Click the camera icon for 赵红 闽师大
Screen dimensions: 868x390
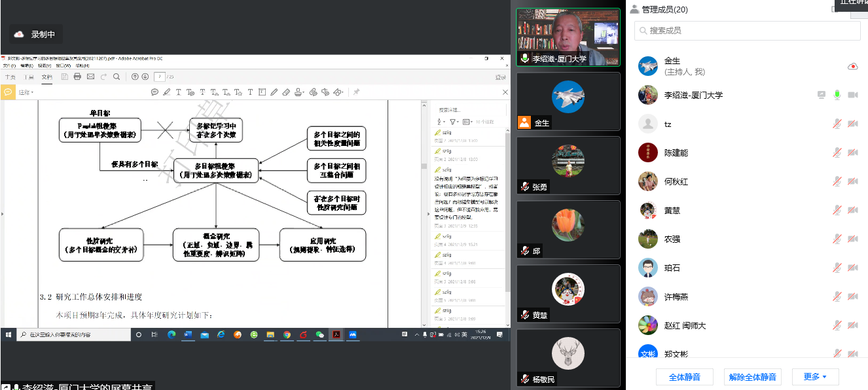pyautogui.click(x=852, y=325)
